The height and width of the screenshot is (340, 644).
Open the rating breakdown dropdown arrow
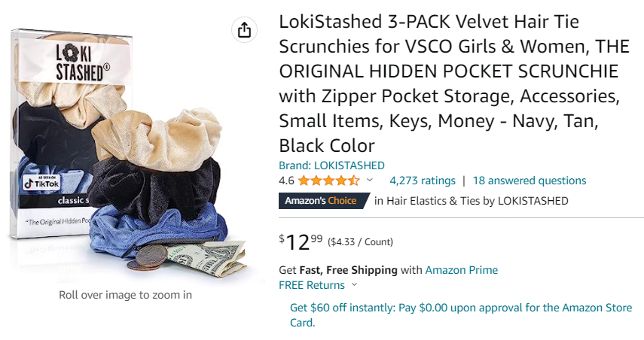[x=370, y=181]
